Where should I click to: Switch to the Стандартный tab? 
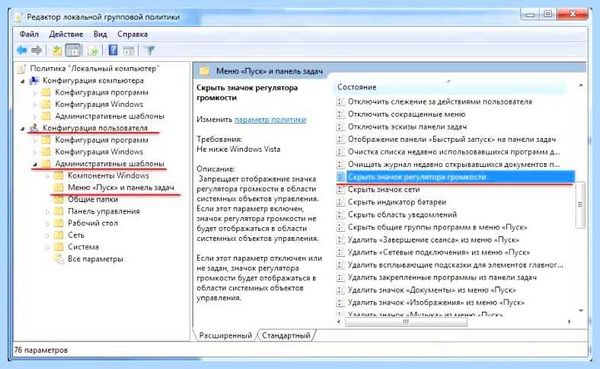click(x=286, y=335)
